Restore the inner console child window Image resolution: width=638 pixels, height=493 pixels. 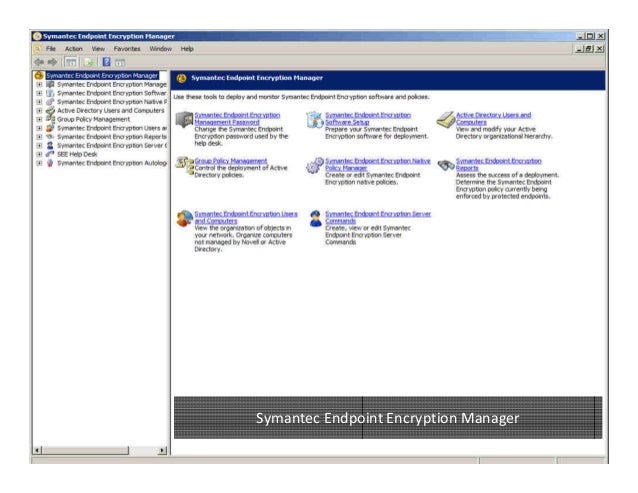(589, 49)
